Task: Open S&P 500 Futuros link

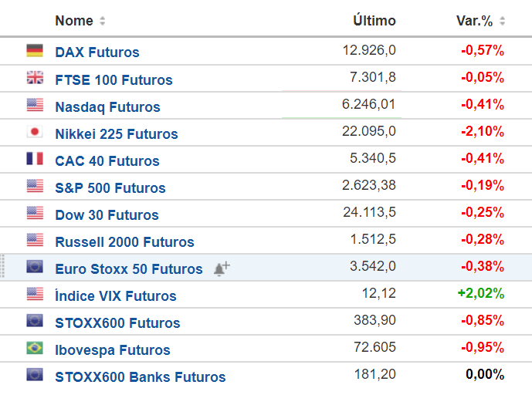Action: tap(110, 187)
